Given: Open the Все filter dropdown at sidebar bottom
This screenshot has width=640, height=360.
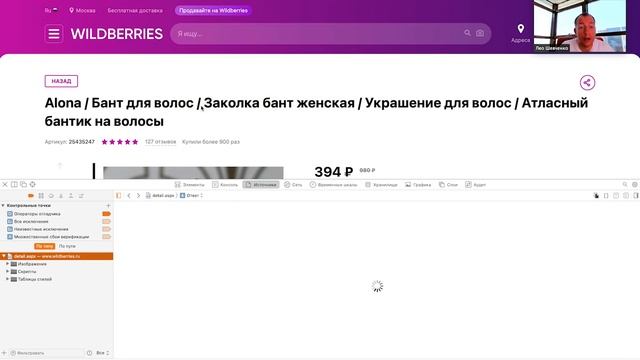Looking at the screenshot, I should coord(102,353).
